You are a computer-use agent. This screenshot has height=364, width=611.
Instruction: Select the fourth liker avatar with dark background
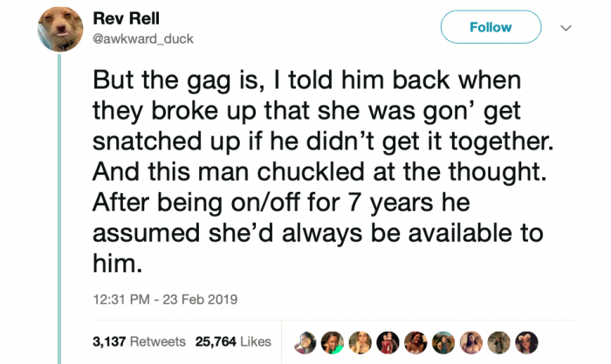[x=388, y=342]
